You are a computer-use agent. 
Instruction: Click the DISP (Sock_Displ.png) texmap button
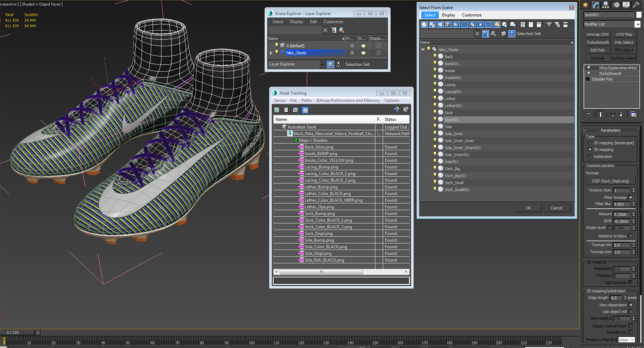click(x=610, y=181)
